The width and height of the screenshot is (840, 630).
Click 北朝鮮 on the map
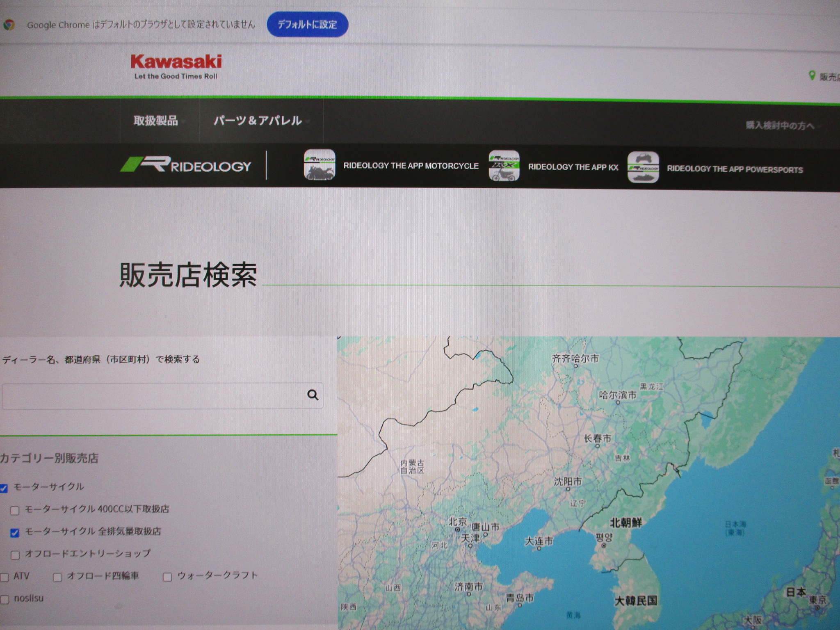click(x=625, y=523)
